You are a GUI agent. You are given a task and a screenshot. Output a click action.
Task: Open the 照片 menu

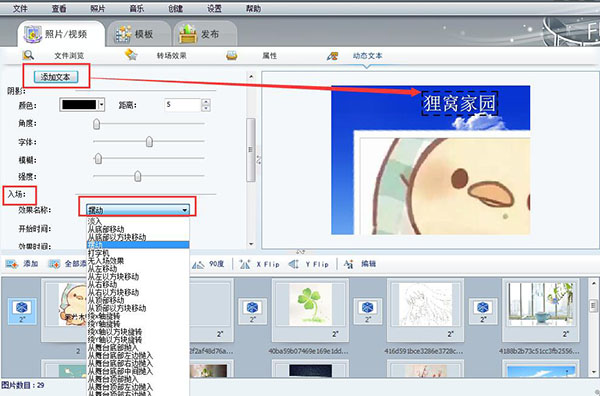point(98,8)
